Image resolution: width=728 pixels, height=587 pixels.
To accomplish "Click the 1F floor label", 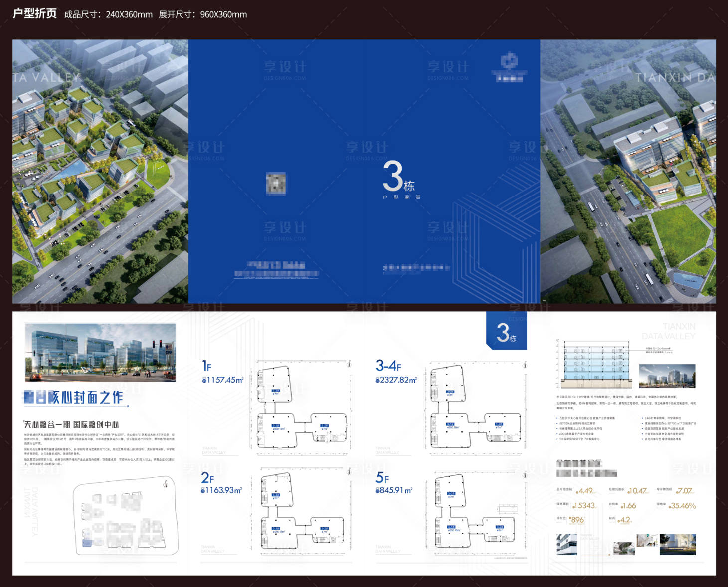I will click(x=207, y=366).
